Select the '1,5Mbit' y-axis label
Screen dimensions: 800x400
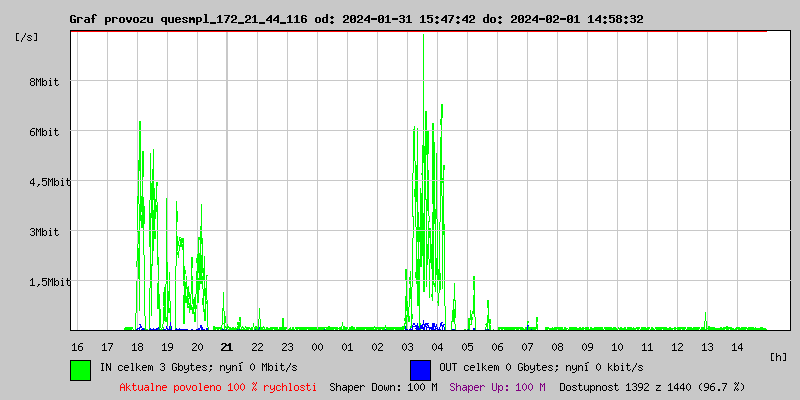50,282
